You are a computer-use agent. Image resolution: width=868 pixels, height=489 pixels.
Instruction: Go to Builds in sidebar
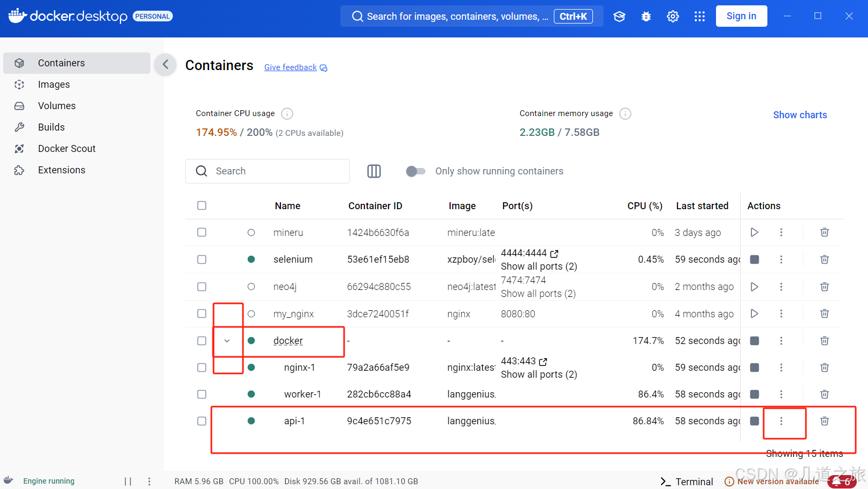(x=77, y=127)
